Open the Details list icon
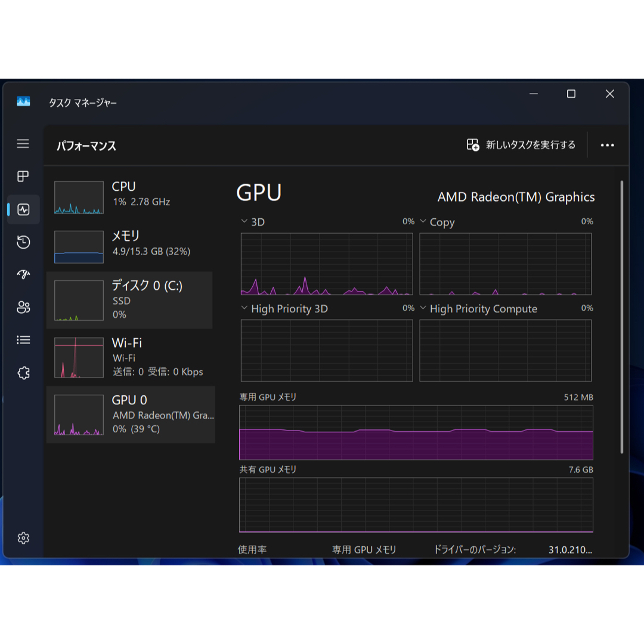Image resolution: width=644 pixels, height=644 pixels. pyautogui.click(x=23, y=340)
